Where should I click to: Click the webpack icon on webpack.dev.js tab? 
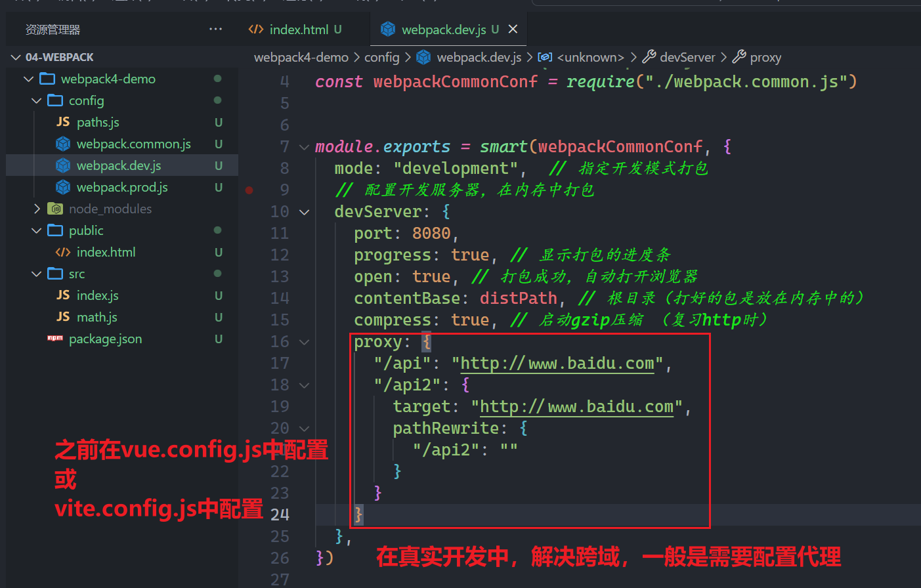[388, 29]
